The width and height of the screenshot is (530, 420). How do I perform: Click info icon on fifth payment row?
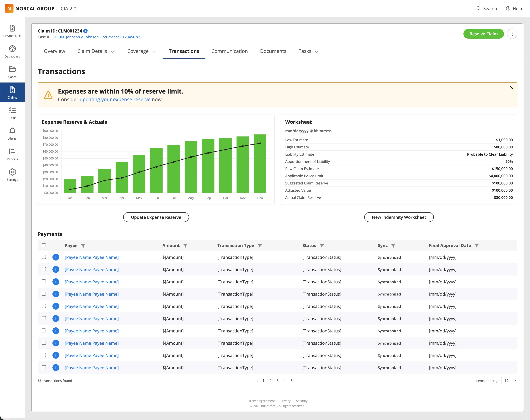coord(56,306)
